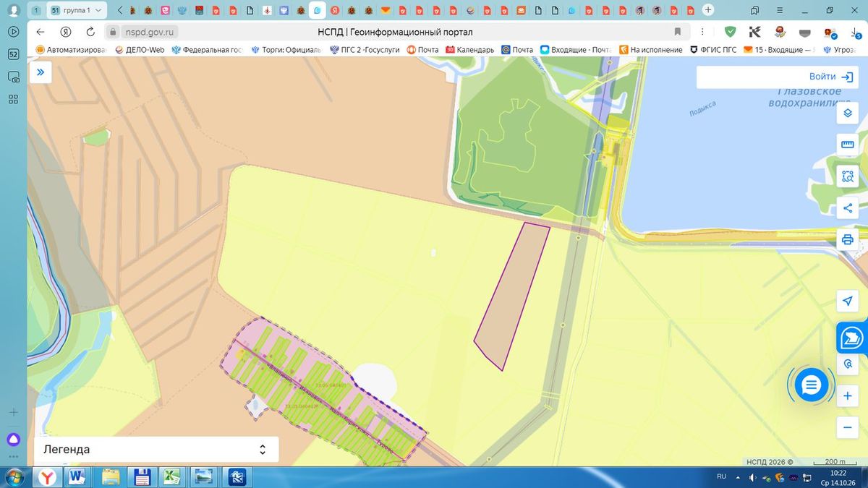Open the "ПГС 2 -Госуслуги" bookmark
868x488 pixels.
365,50
